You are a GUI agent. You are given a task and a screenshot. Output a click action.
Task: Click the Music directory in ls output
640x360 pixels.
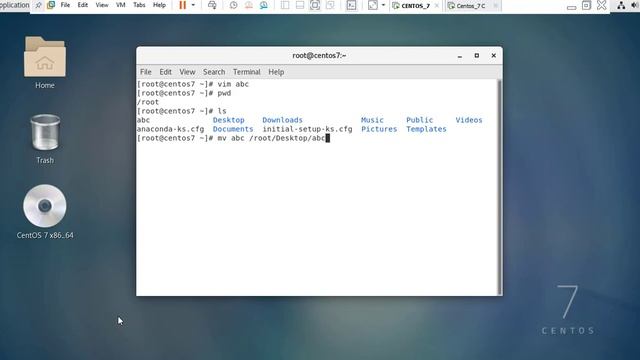click(x=372, y=120)
